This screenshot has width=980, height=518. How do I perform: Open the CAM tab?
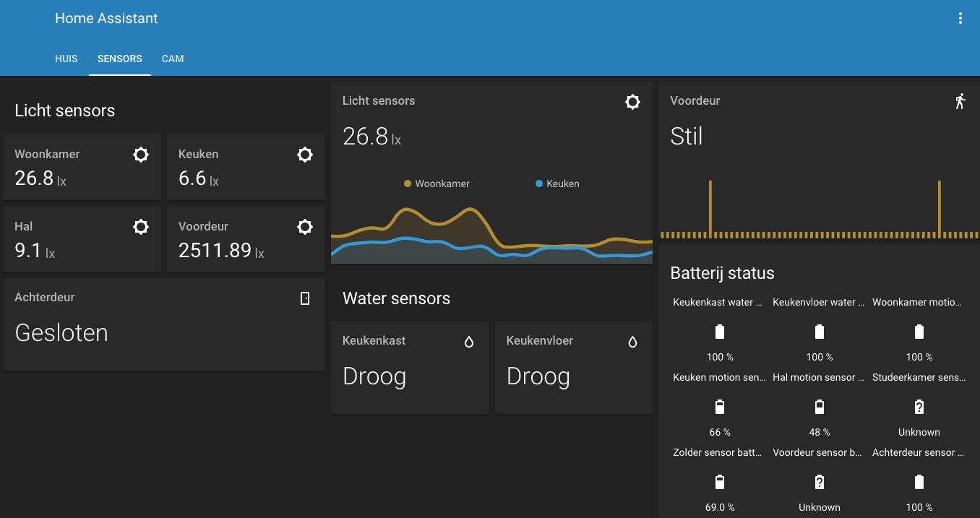[173, 59]
